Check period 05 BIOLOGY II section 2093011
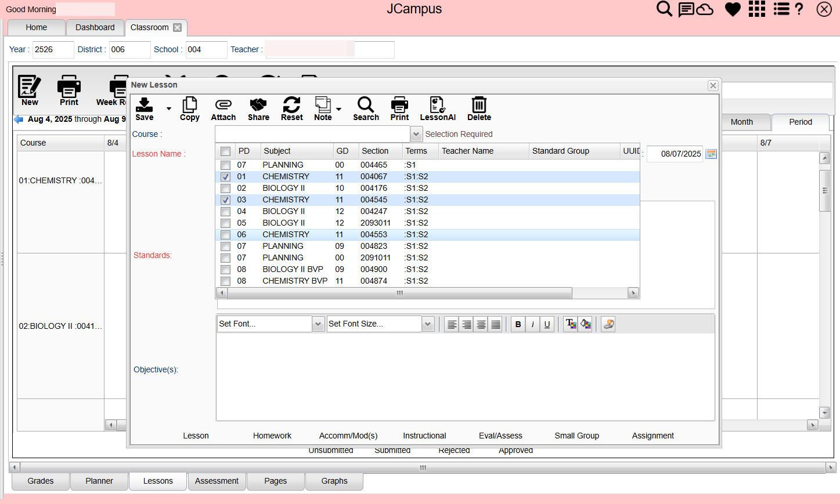Viewport: 840px width, 504px height. 225,223
